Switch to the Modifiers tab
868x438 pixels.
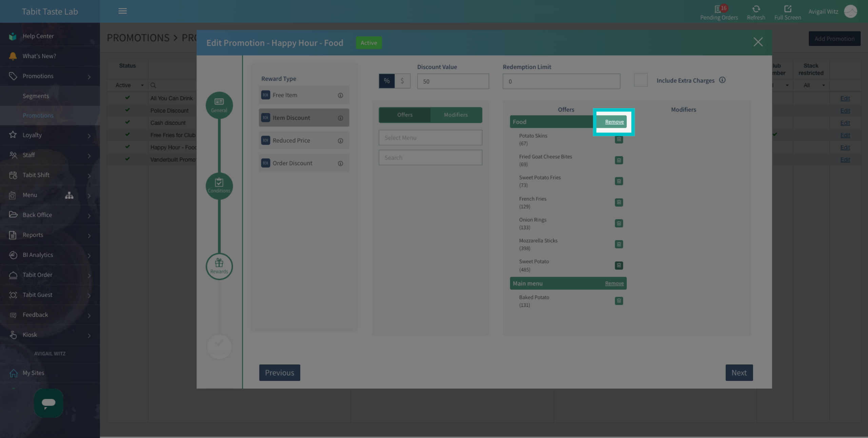456,115
